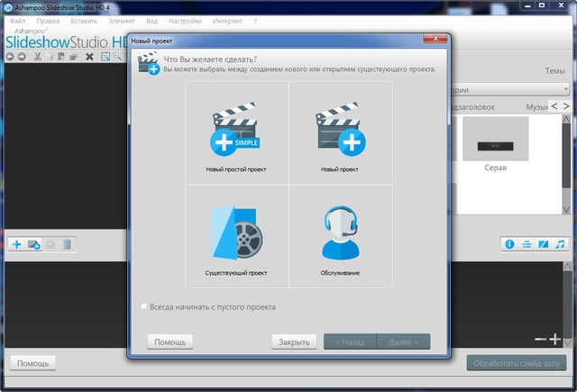
Task: Click the dialog's Помощь button
Action: (170, 342)
